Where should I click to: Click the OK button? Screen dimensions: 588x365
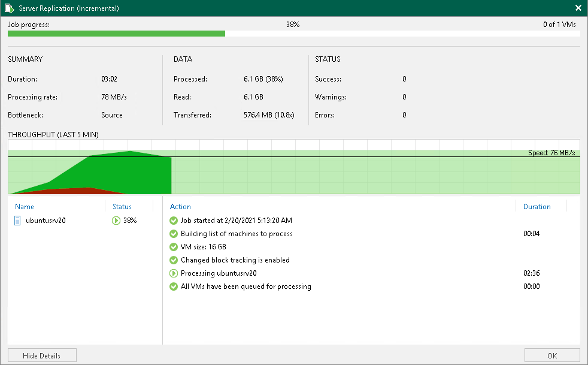coord(552,355)
